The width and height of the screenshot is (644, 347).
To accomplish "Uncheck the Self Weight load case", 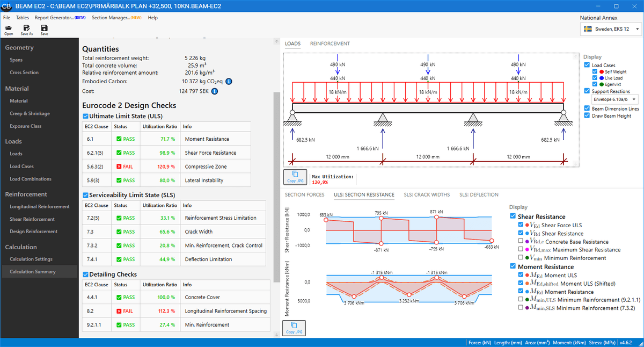I will (595, 72).
